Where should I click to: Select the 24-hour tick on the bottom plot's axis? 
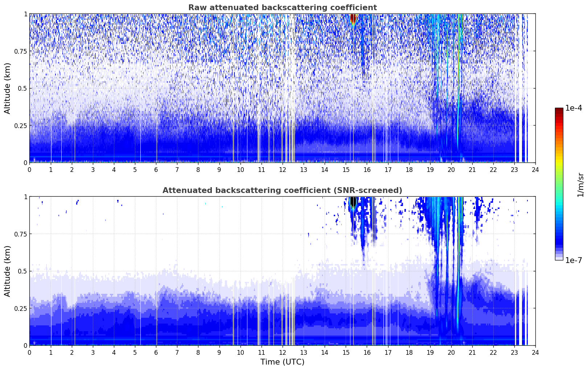pos(535,352)
